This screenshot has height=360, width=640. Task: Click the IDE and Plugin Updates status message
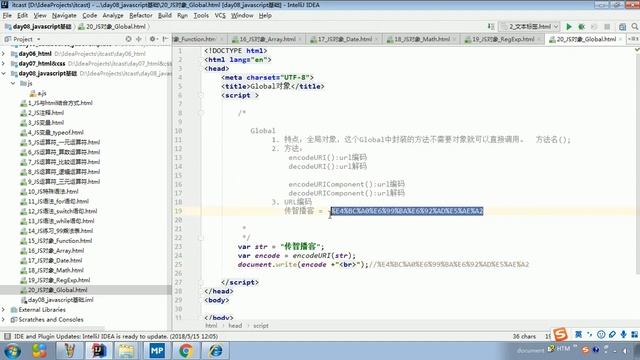(116, 336)
